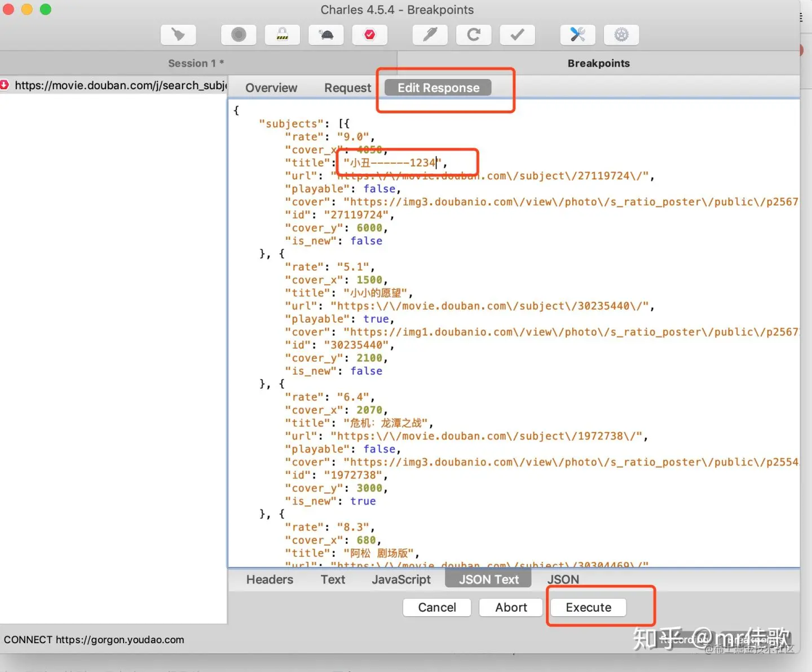812x672 pixels.
Task: Click breakpoint icon beside douban request
Action: pos(5,85)
